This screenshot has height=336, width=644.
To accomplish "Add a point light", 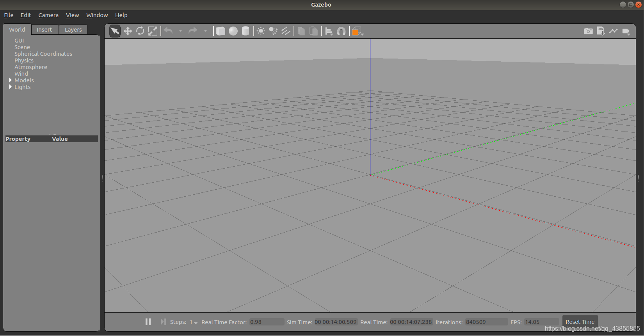I will (261, 31).
